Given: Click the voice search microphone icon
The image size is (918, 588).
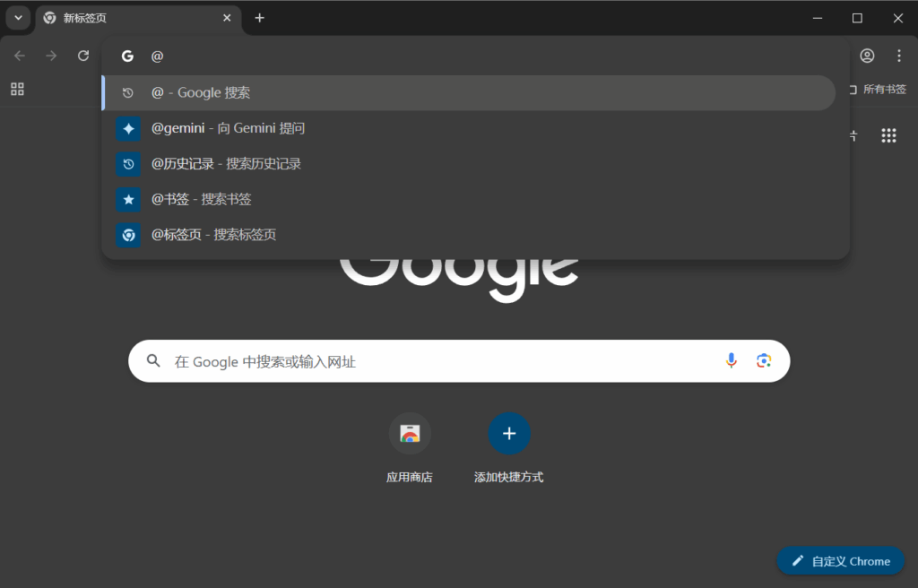Looking at the screenshot, I should [732, 360].
